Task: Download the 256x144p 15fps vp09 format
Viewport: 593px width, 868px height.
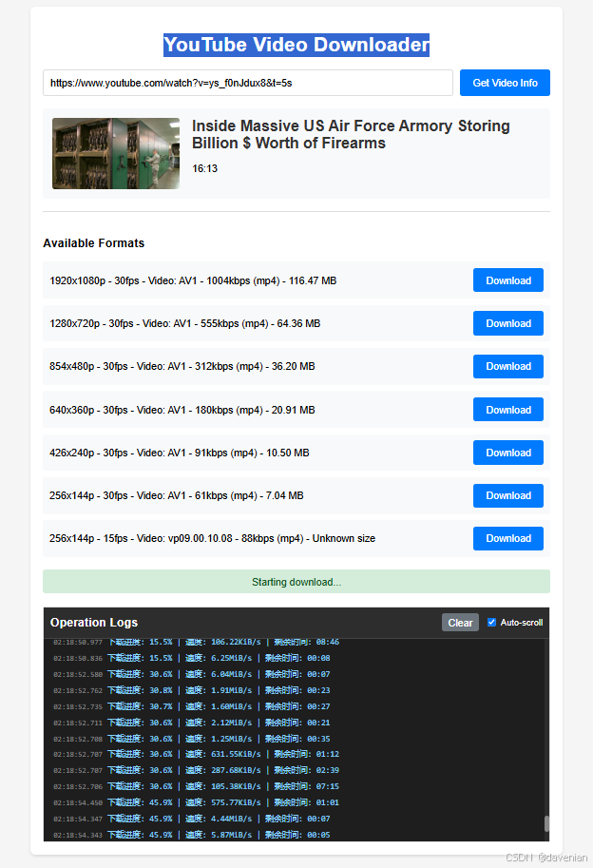Action: [507, 538]
